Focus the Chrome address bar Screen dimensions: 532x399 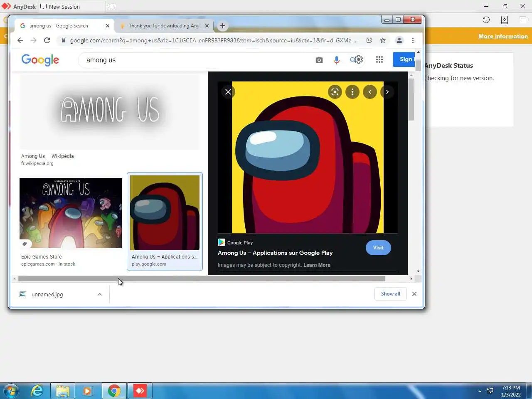(x=214, y=40)
